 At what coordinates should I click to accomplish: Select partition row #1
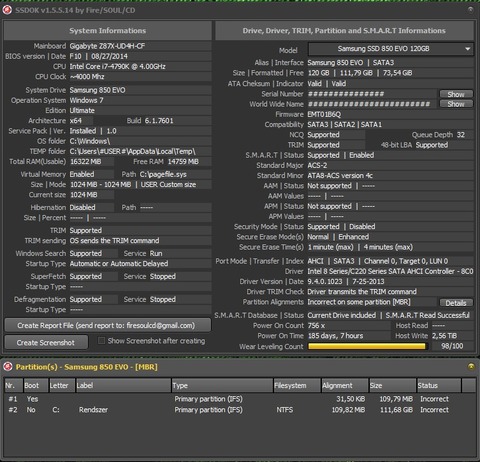[239, 399]
